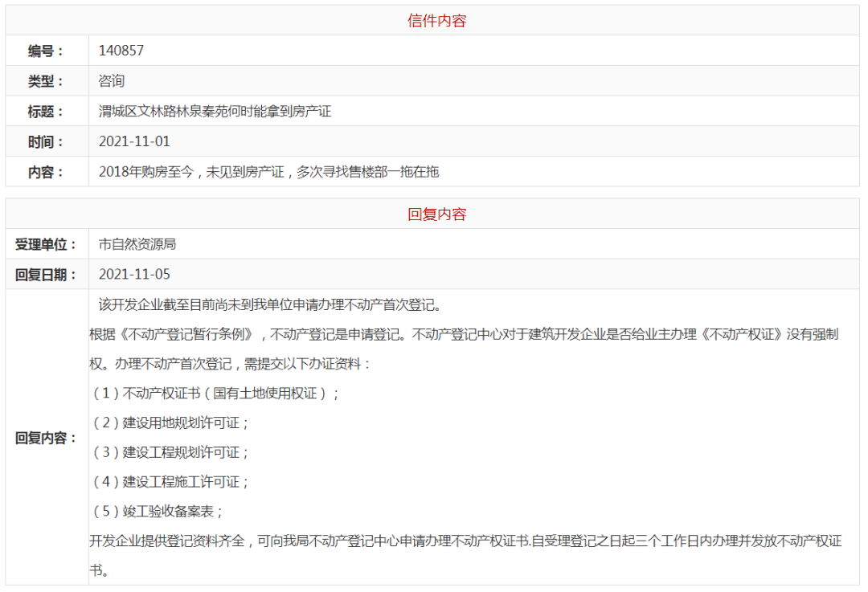Select handling unit 市自然资源局
Viewport: 868px width, 592px height.
click(x=137, y=244)
